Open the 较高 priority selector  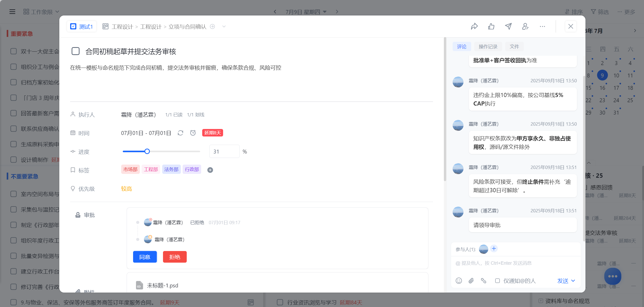click(x=127, y=189)
